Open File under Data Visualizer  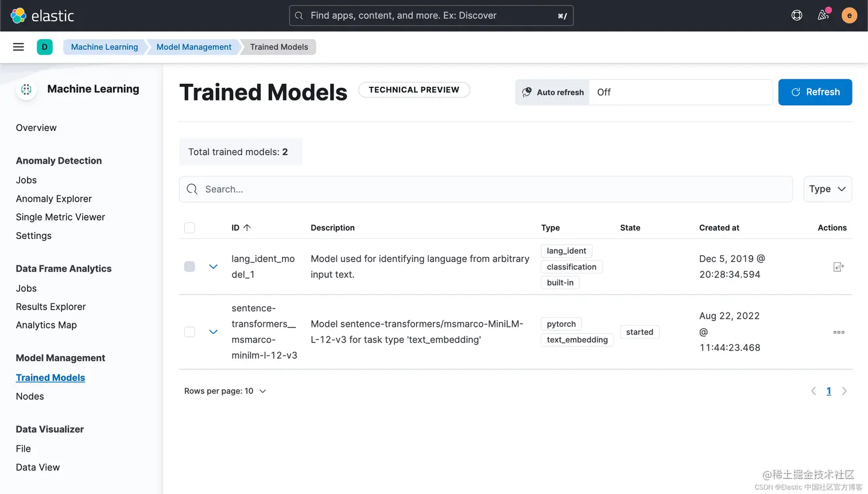click(24, 449)
